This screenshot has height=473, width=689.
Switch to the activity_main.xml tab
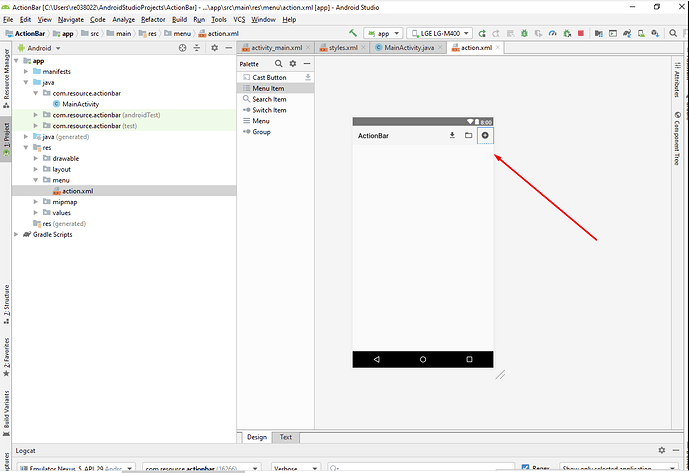pos(276,47)
